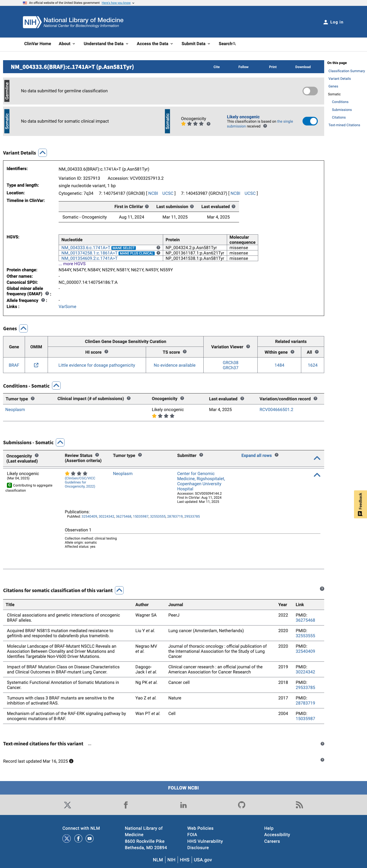Screen dimensions: 367x868
Task: Open Understand the Data dropdown
Action: (x=106, y=44)
